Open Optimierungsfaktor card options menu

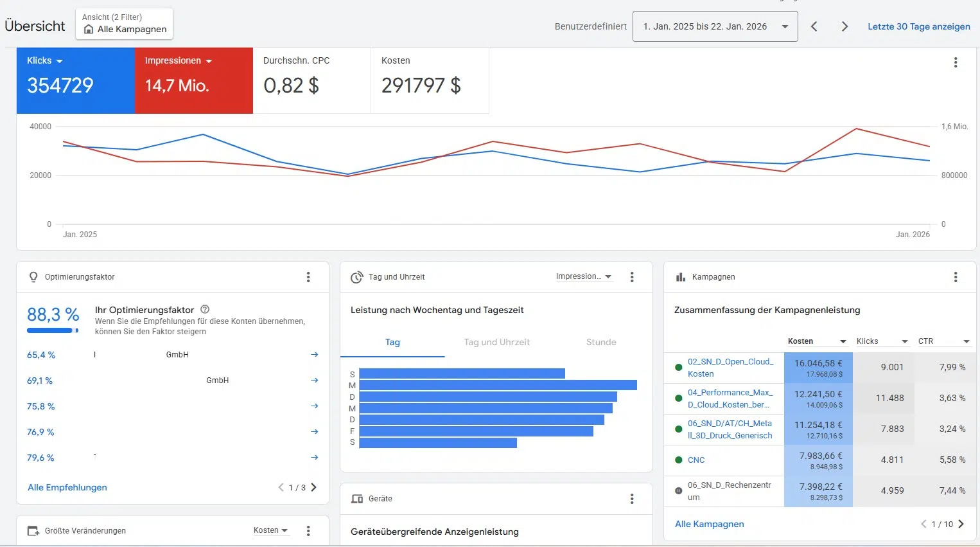point(308,277)
